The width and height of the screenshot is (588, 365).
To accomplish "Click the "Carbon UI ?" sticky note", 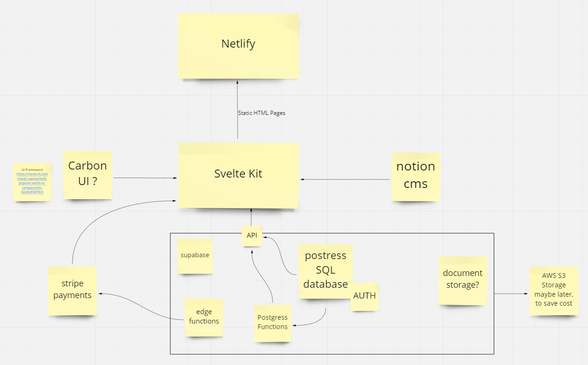I will 88,175.
